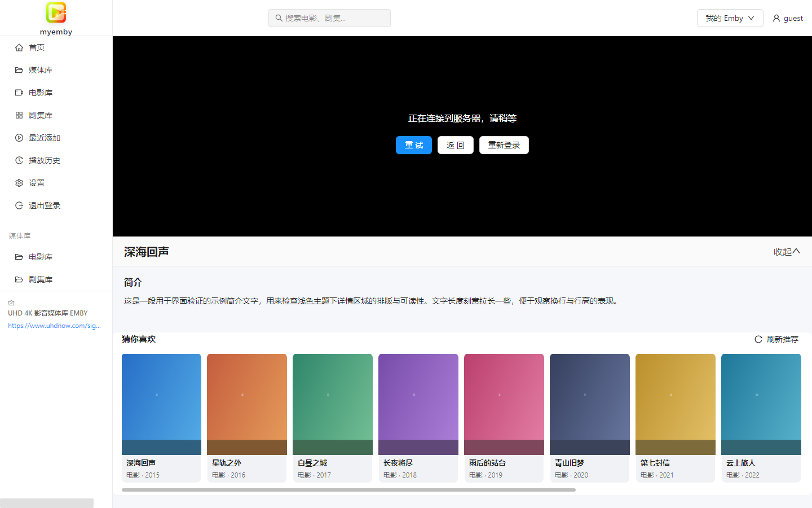Viewport: 812px width, 508px height.
Task: Click the guest username label
Action: pos(793,18)
